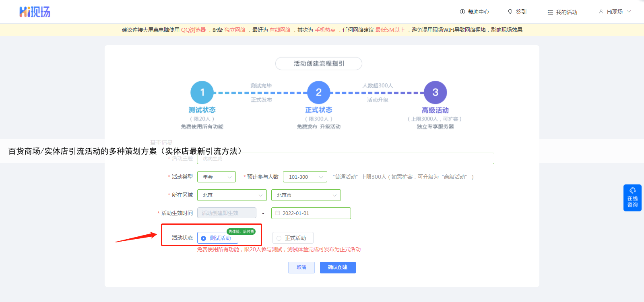
Task: Expand the 北京 province dropdown
Action: click(232, 195)
